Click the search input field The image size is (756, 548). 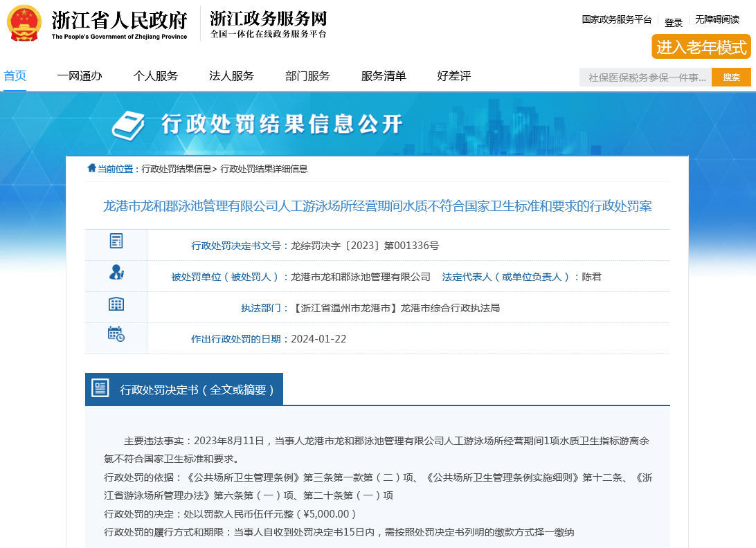pos(646,77)
